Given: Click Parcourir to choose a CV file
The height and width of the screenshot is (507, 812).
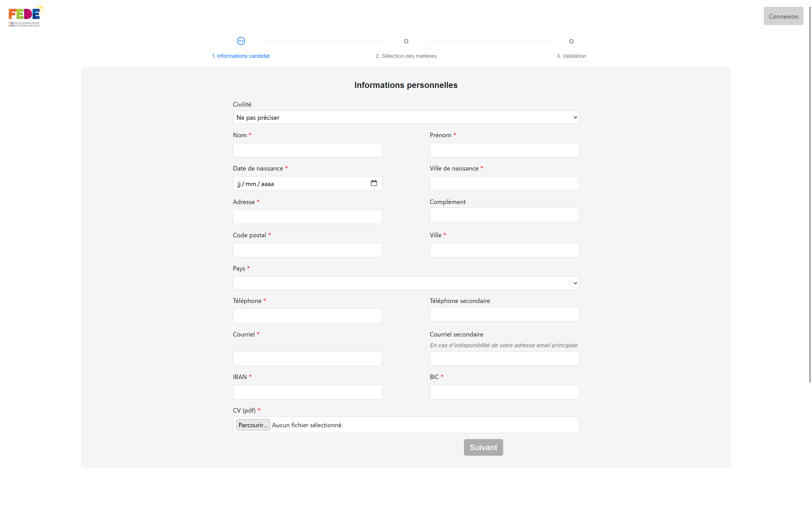Looking at the screenshot, I should pos(253,425).
